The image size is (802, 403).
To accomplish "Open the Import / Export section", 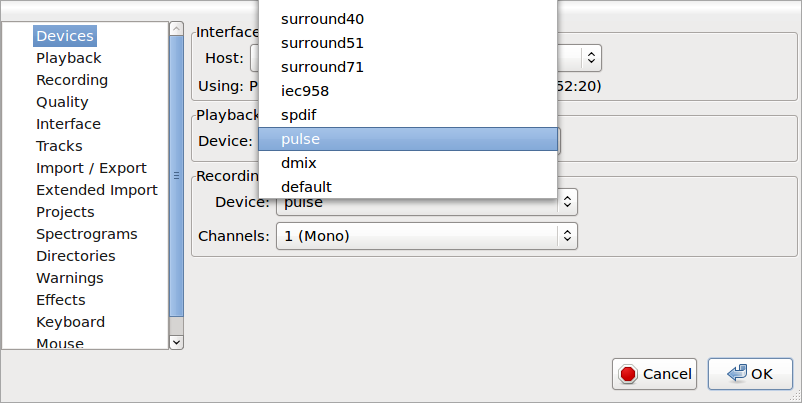I will pos(91,168).
